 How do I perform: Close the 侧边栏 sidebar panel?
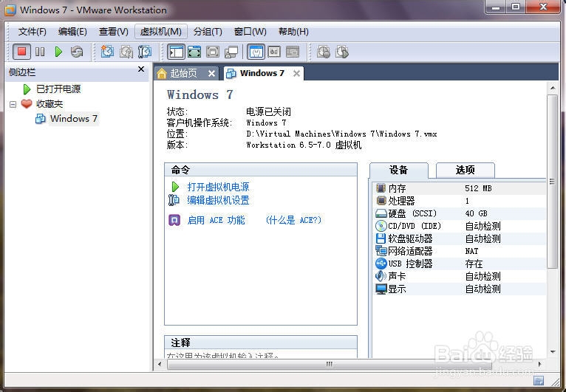(141, 69)
